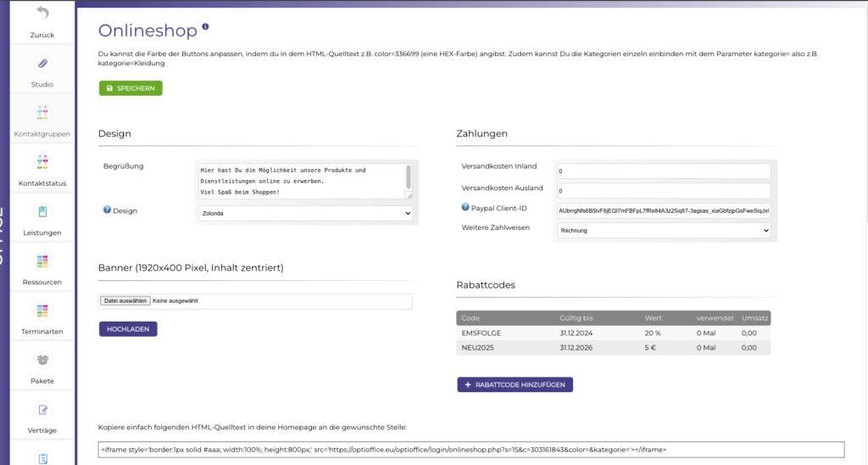Click the Banner section heading
The width and height of the screenshot is (868, 465).
(191, 267)
